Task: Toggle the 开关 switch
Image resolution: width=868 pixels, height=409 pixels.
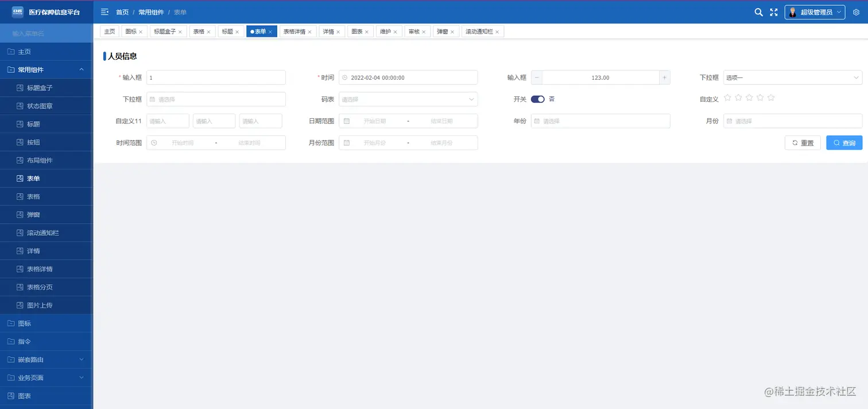Action: (x=538, y=99)
